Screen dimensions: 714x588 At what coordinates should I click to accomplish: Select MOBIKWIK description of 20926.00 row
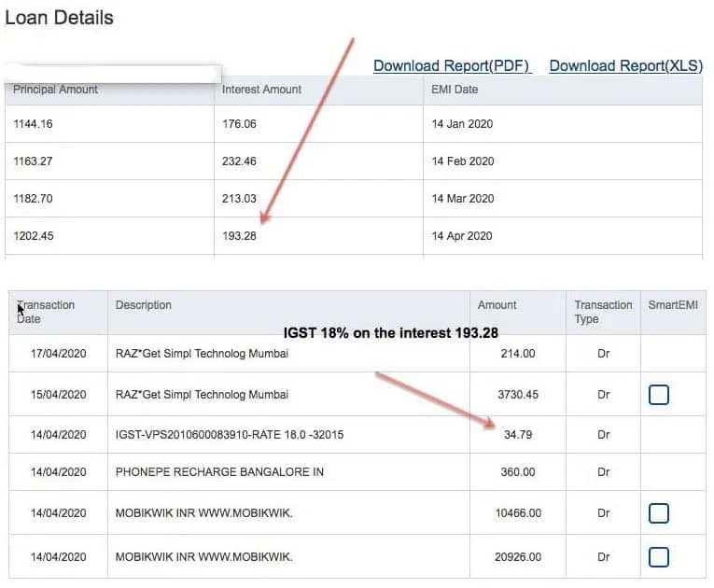point(204,556)
